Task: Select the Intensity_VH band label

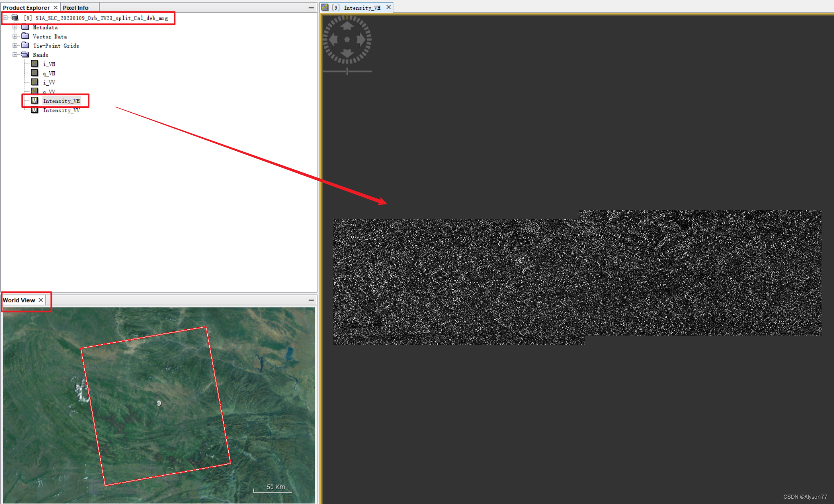Action: [x=61, y=101]
